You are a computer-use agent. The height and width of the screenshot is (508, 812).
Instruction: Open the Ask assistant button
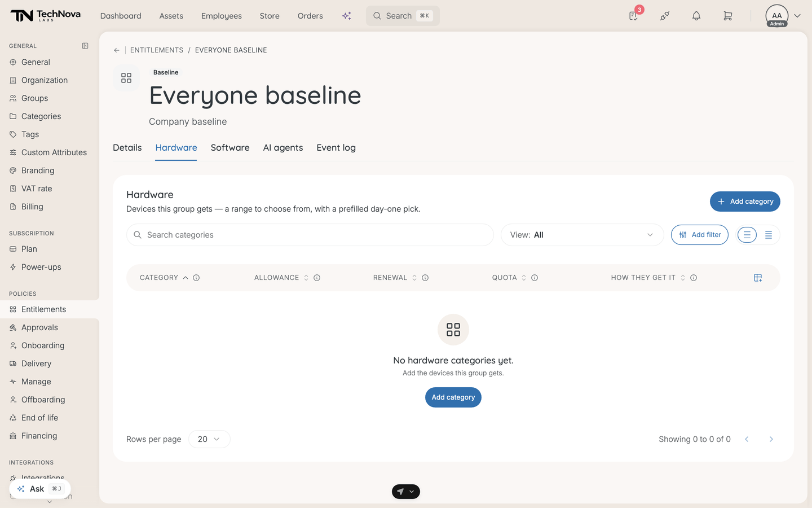[40, 489]
